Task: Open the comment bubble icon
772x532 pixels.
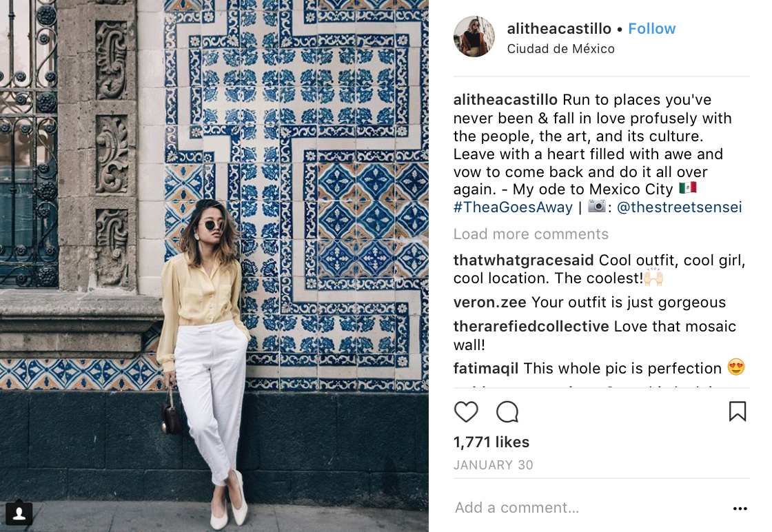Action: (x=507, y=412)
